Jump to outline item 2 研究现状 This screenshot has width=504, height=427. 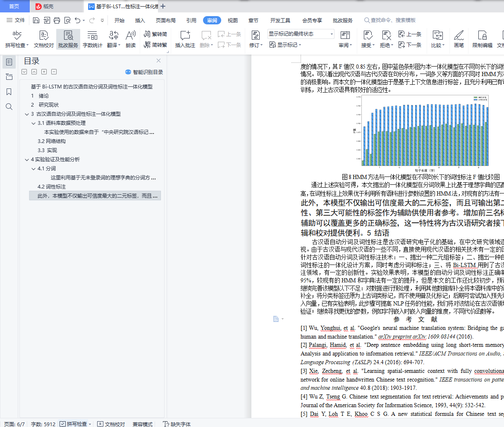45,105
